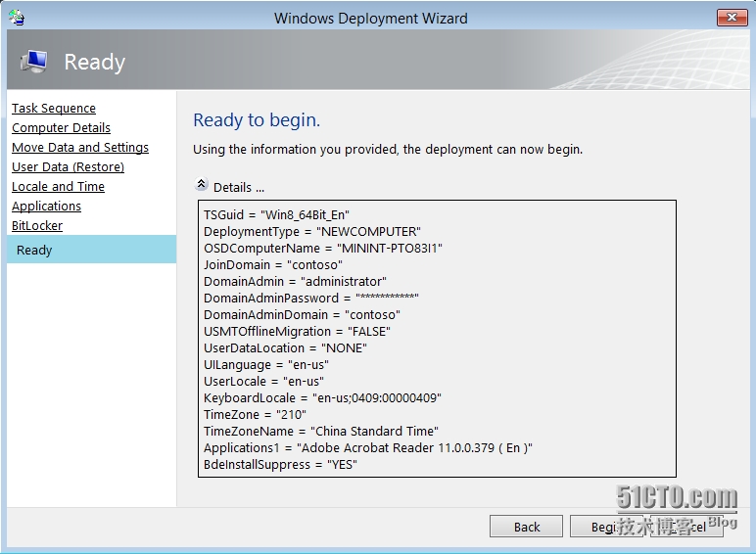Open Move Data and Settings step
Screen dimensions: 756x554
point(80,148)
